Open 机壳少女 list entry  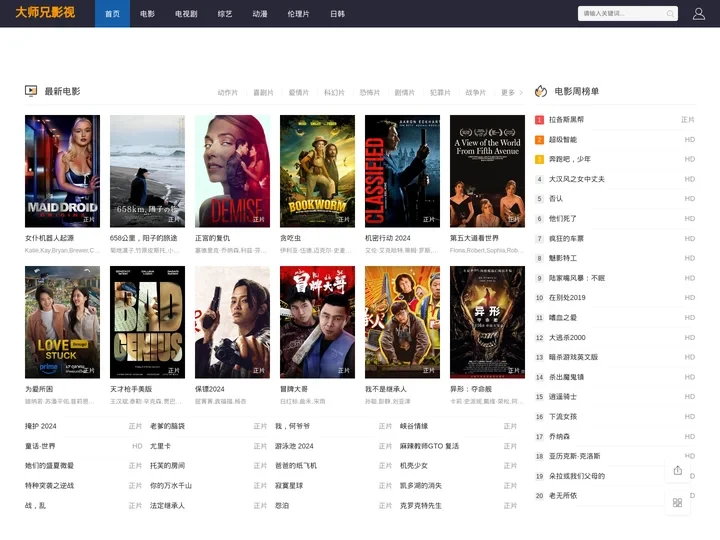414,466
